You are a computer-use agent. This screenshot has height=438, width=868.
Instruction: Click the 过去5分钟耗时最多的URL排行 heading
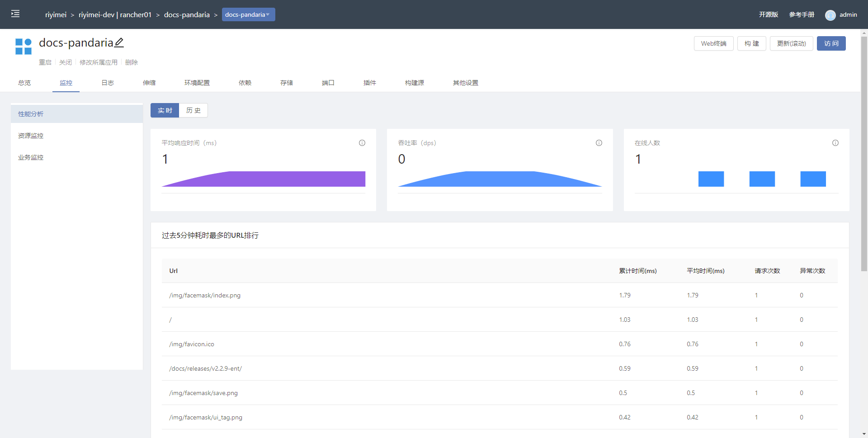[x=210, y=235]
